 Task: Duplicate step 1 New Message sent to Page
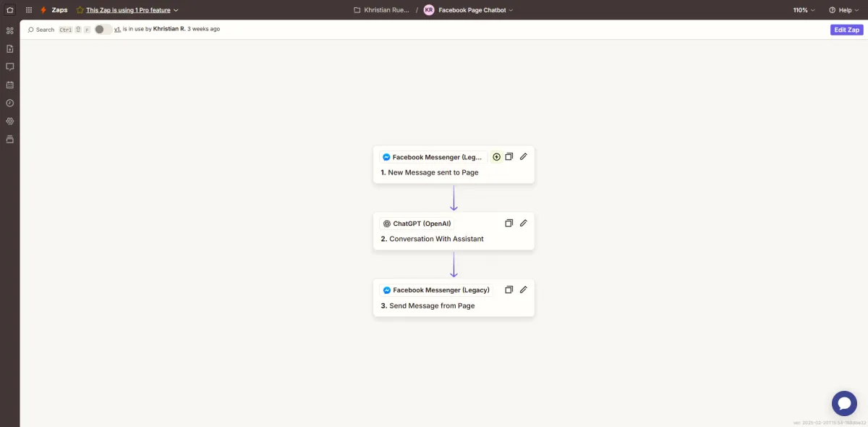[509, 157]
